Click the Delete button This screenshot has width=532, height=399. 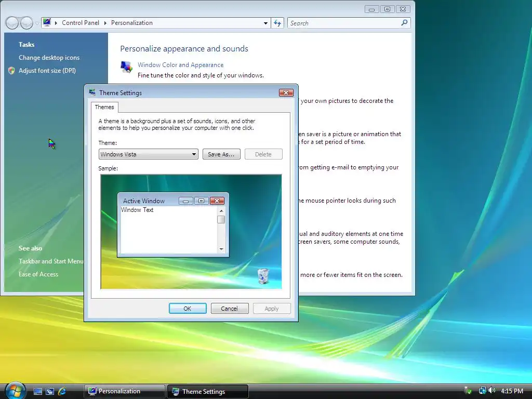pyautogui.click(x=263, y=154)
